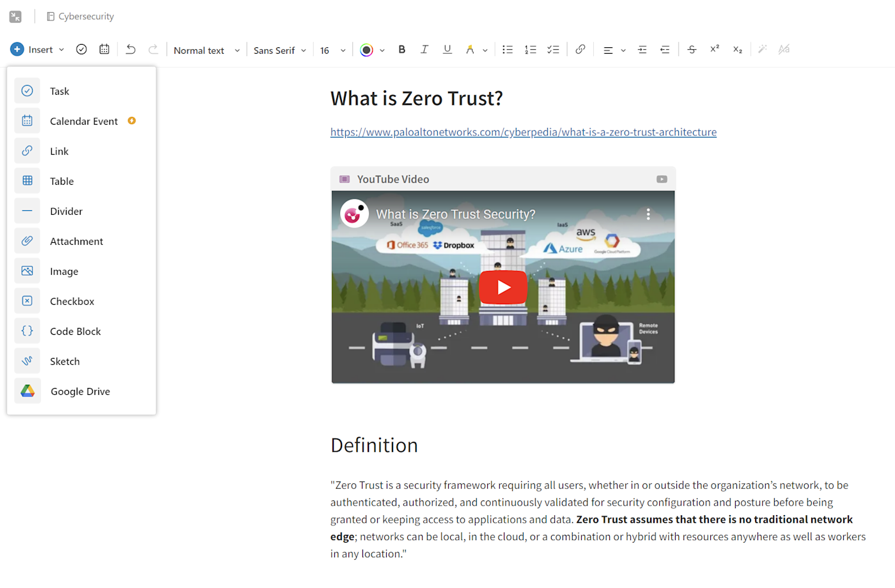The width and height of the screenshot is (895, 588).
Task: Click the video channel avatar logo
Action: pos(354,214)
